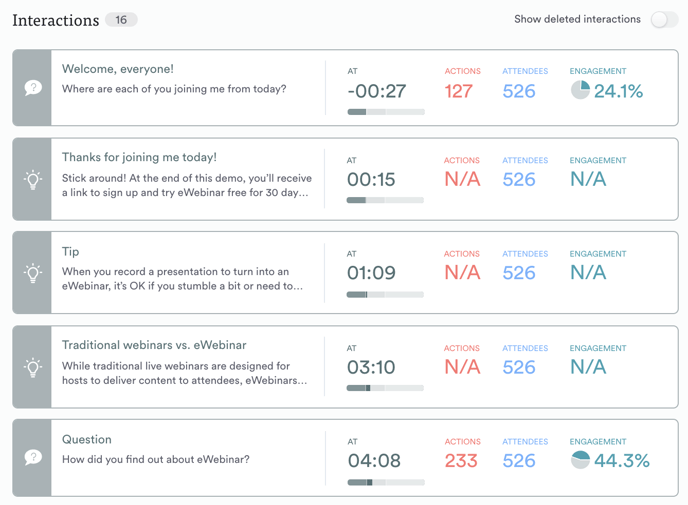Click the lightbulb icon on Tip card
The image size is (688, 505).
[33, 272]
